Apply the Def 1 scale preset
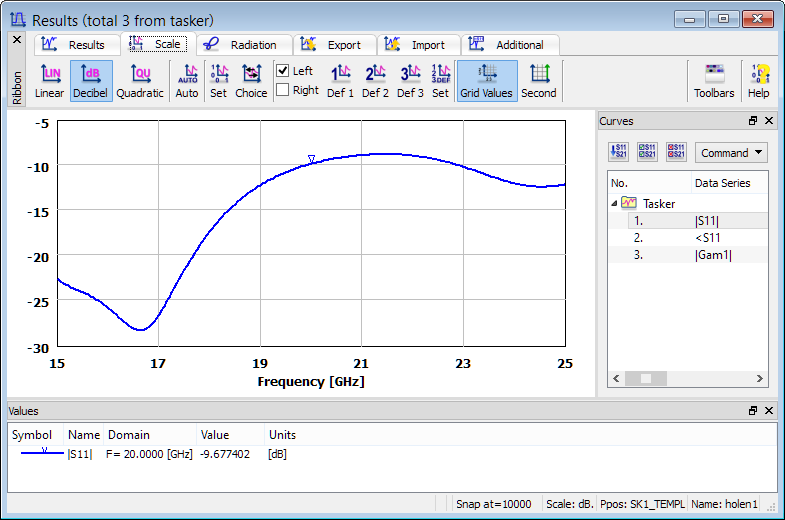This screenshot has height=520, width=785. click(x=341, y=81)
